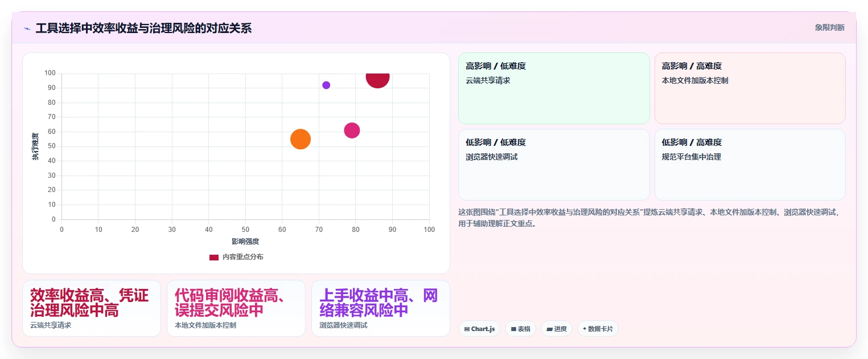Viewport: 868px width, 359px height.
Task: Click 本地文件加版本控制 text in pink quadrant
Action: tap(694, 80)
